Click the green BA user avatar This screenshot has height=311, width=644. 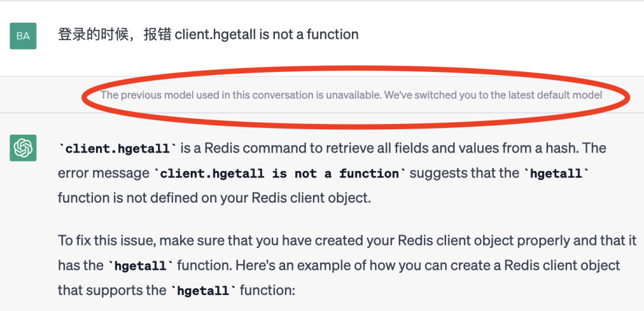click(x=23, y=36)
